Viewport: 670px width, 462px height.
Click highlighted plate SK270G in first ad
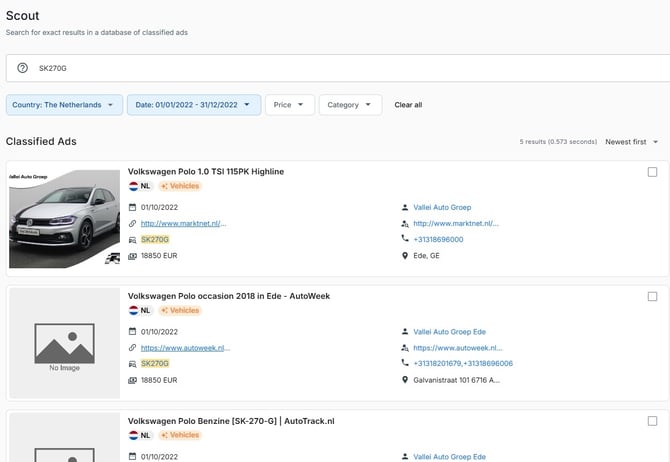pyautogui.click(x=155, y=239)
